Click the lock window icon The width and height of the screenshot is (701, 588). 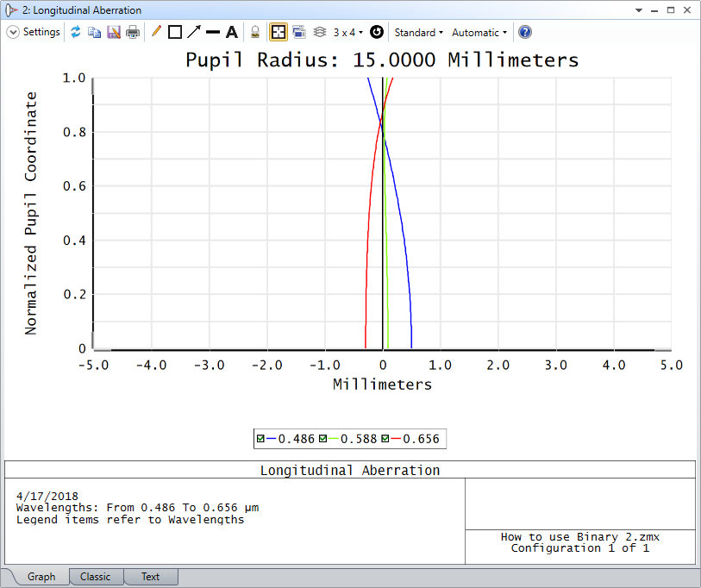coord(255,32)
